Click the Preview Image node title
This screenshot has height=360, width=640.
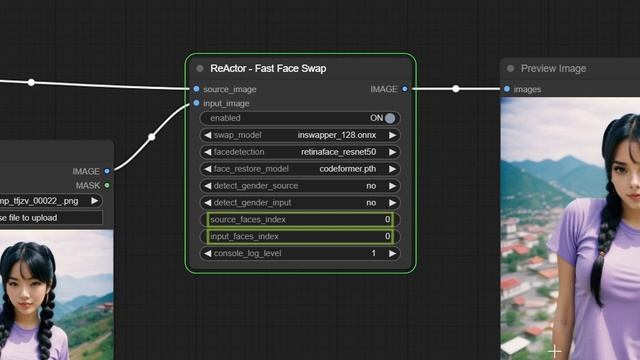553,69
